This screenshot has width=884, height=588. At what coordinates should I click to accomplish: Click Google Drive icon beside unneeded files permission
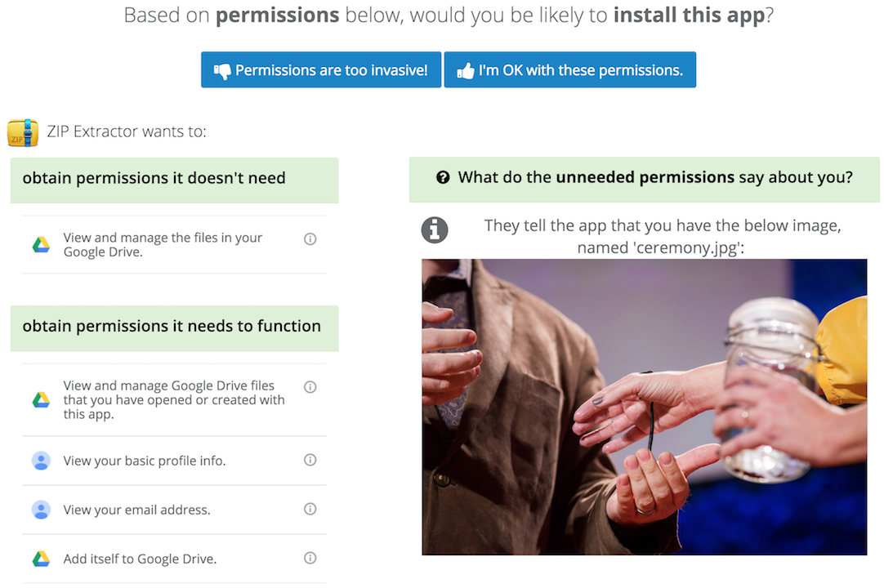tap(41, 245)
